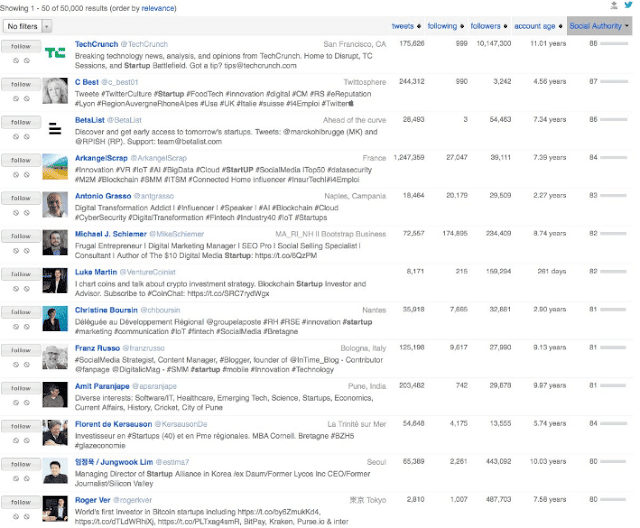Click ArkangelScrap's tweets count 1,247,359
640x528 pixels.
pyautogui.click(x=409, y=157)
